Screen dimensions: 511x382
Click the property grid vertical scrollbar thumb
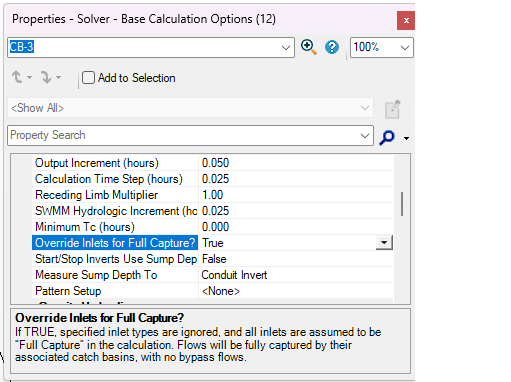pyautogui.click(x=402, y=204)
